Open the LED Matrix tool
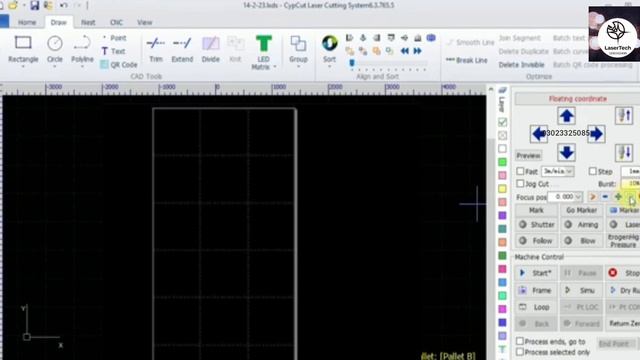The image size is (640, 360). [x=263, y=52]
